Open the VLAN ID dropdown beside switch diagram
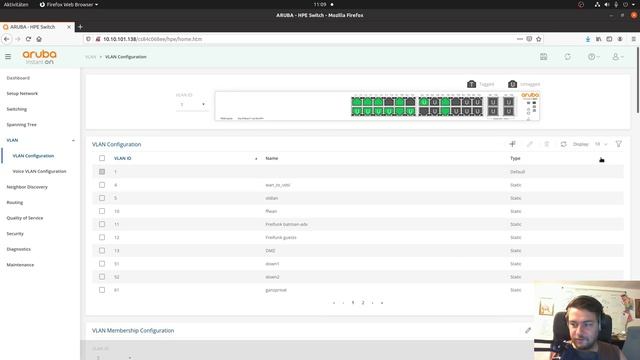This screenshot has width=640, height=360. (x=191, y=104)
